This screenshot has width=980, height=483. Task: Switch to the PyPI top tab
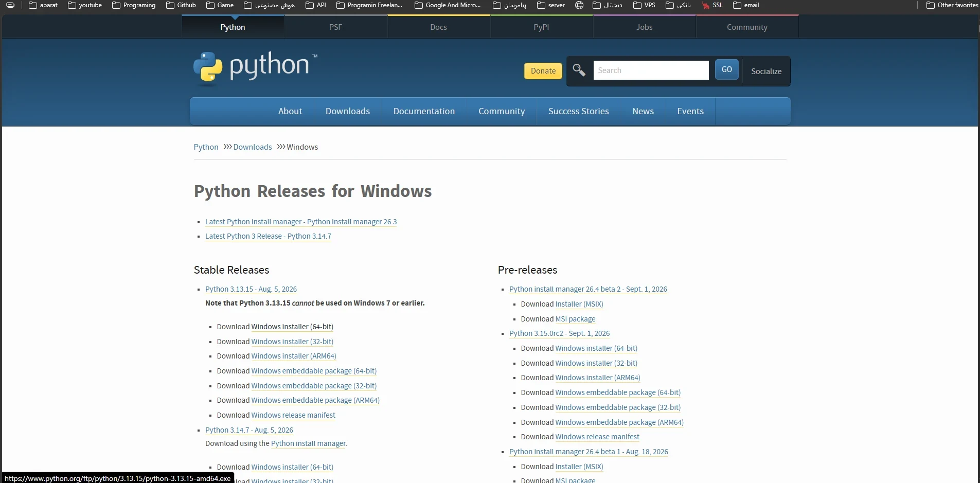(x=541, y=27)
